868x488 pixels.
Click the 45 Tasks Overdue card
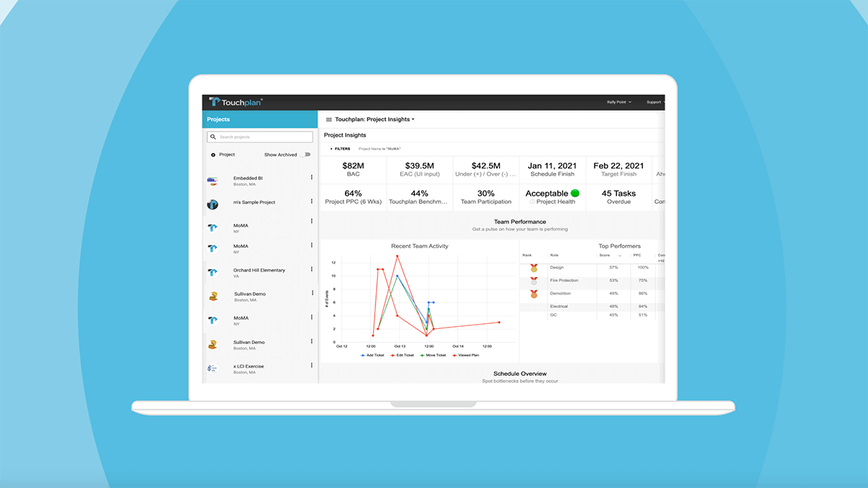point(618,197)
